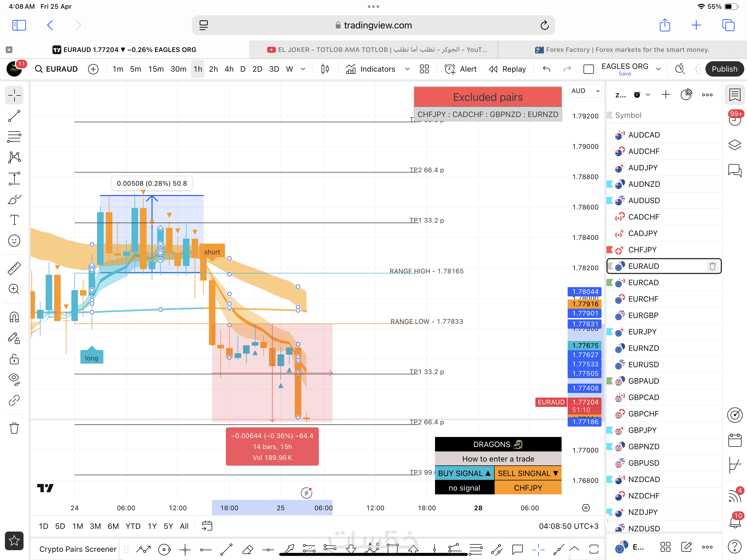Select the crosshair cursor tool
Viewport: 747px width, 560px height.
(14, 95)
